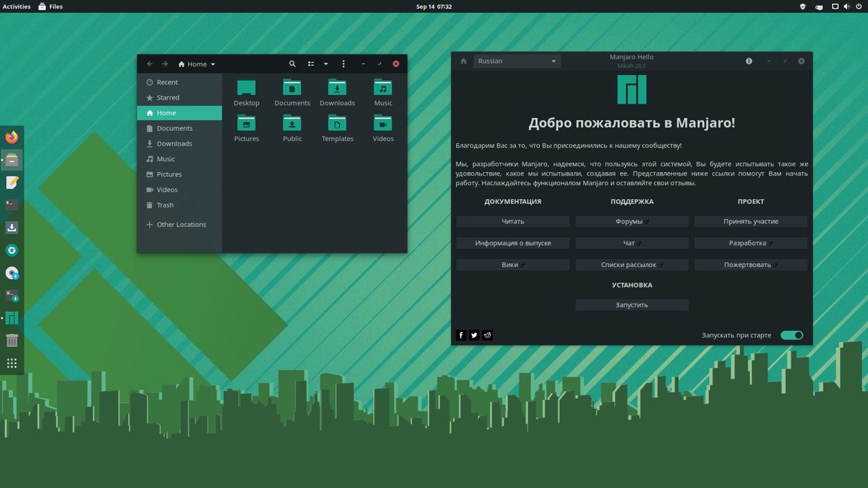868x488 pixels.
Task: Open the Files app menu in top bar
Action: click(51, 6)
